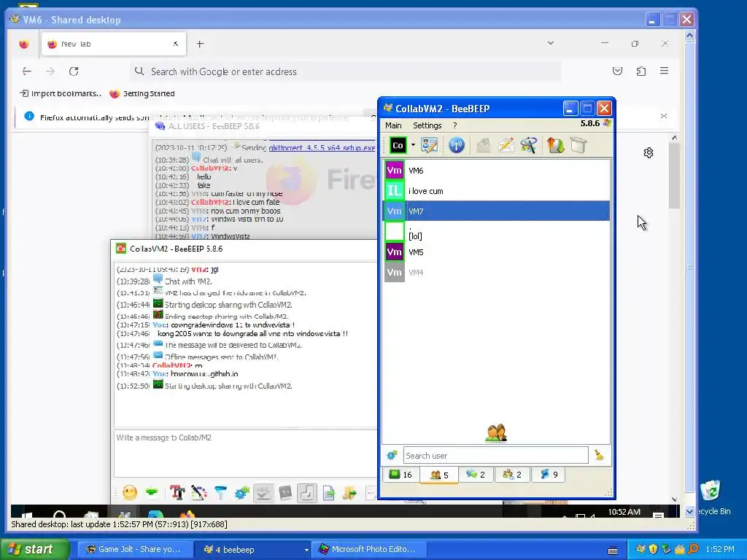
Task: Close the New Tab tab in Firefox
Action: point(176,44)
